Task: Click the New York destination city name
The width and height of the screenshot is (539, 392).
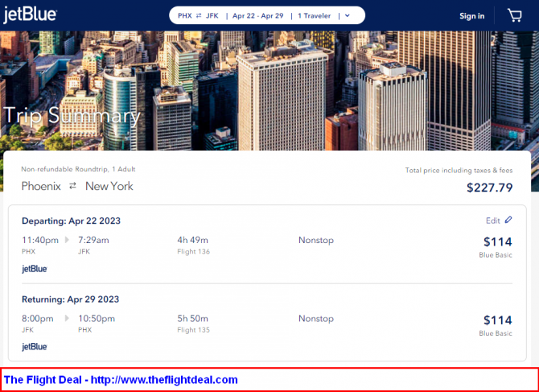Action: click(109, 186)
